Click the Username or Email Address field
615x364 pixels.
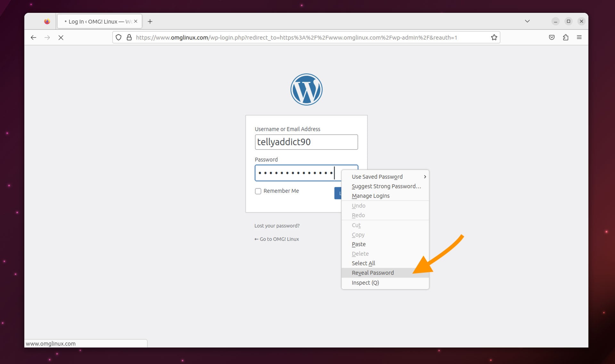[306, 142]
